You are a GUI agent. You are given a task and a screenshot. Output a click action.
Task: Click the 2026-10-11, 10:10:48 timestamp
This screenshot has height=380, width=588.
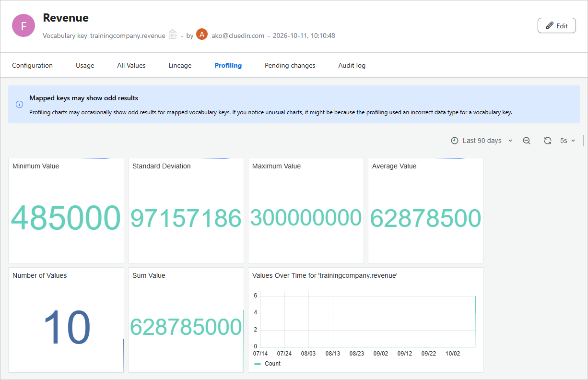[304, 36]
